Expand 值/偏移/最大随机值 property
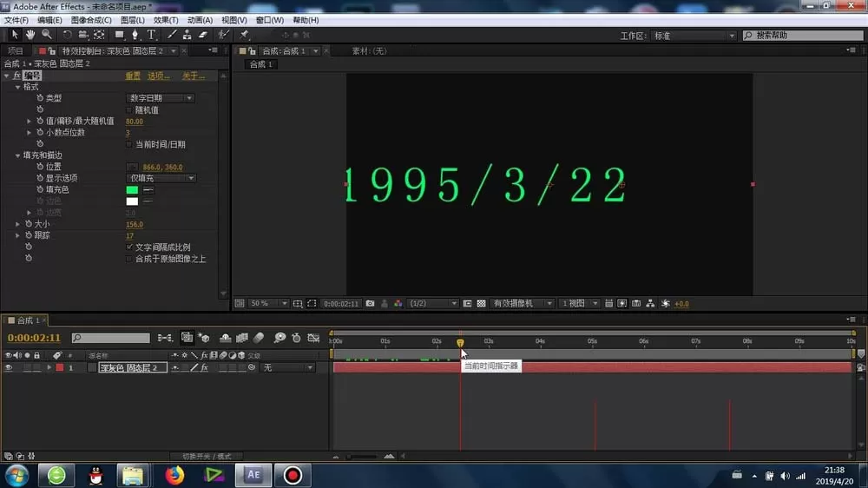This screenshot has height=488, width=868. pyautogui.click(x=29, y=121)
